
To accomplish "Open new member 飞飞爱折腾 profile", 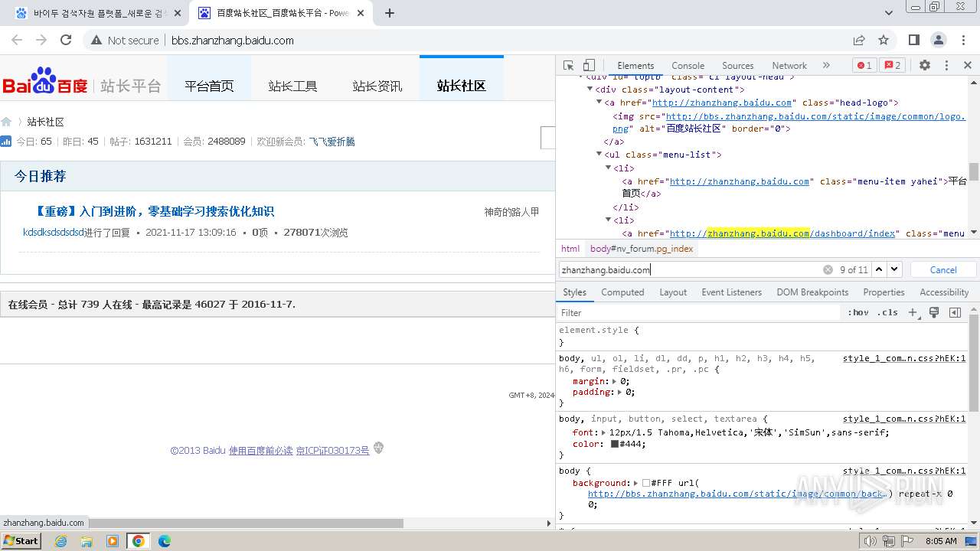I will pyautogui.click(x=332, y=142).
